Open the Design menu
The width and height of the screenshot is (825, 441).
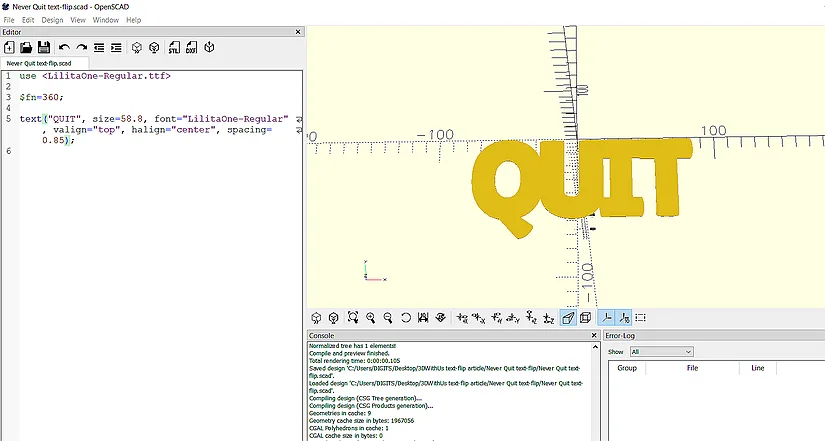[x=52, y=20]
